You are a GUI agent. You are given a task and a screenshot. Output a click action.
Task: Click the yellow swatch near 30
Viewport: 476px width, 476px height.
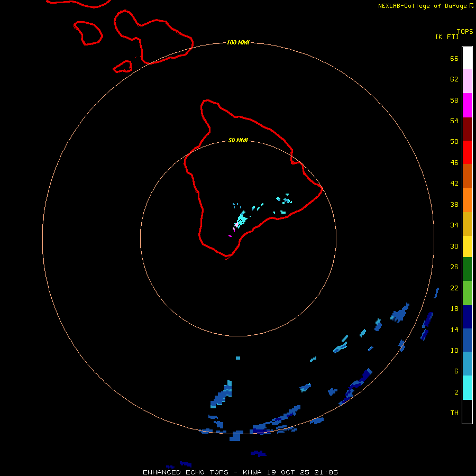point(467,246)
